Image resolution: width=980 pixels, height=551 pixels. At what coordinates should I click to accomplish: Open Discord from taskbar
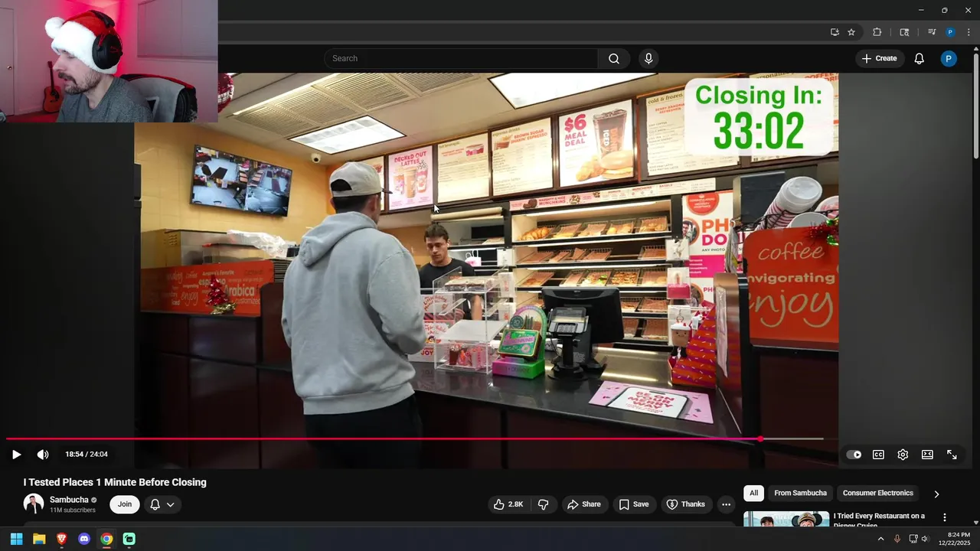pyautogui.click(x=84, y=540)
